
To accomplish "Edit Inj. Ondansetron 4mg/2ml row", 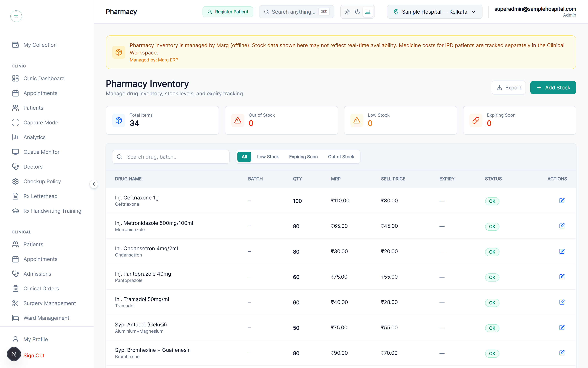I will (x=562, y=251).
